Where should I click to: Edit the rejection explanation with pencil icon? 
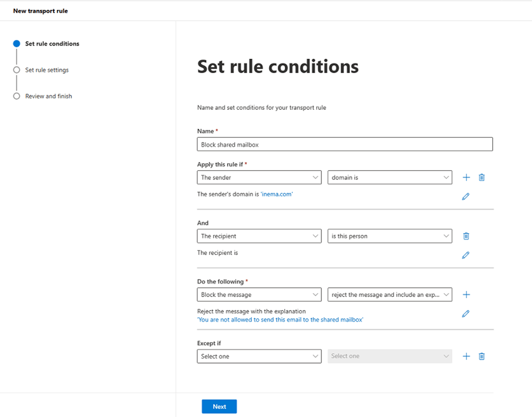point(465,314)
